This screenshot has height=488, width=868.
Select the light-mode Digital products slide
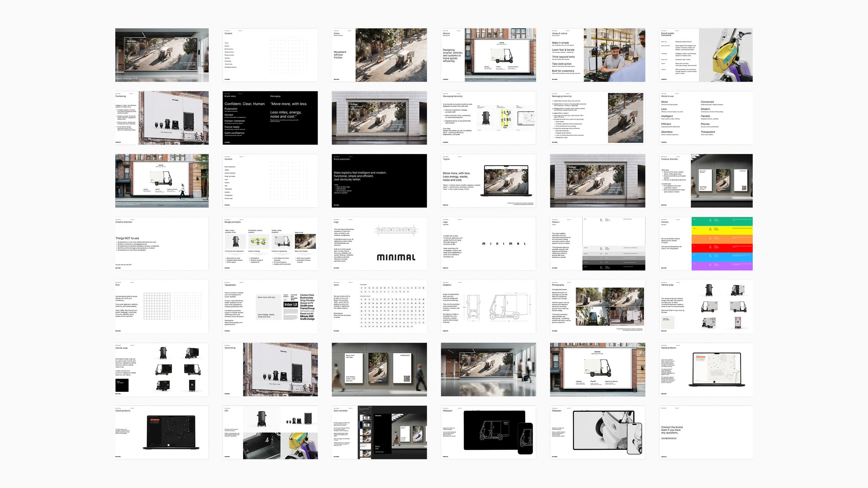click(x=706, y=369)
